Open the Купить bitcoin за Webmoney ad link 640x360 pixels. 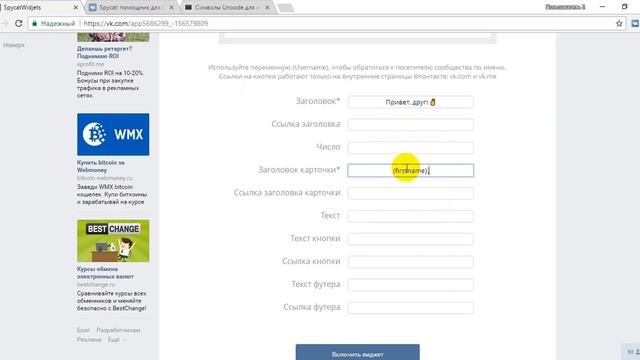click(101, 166)
